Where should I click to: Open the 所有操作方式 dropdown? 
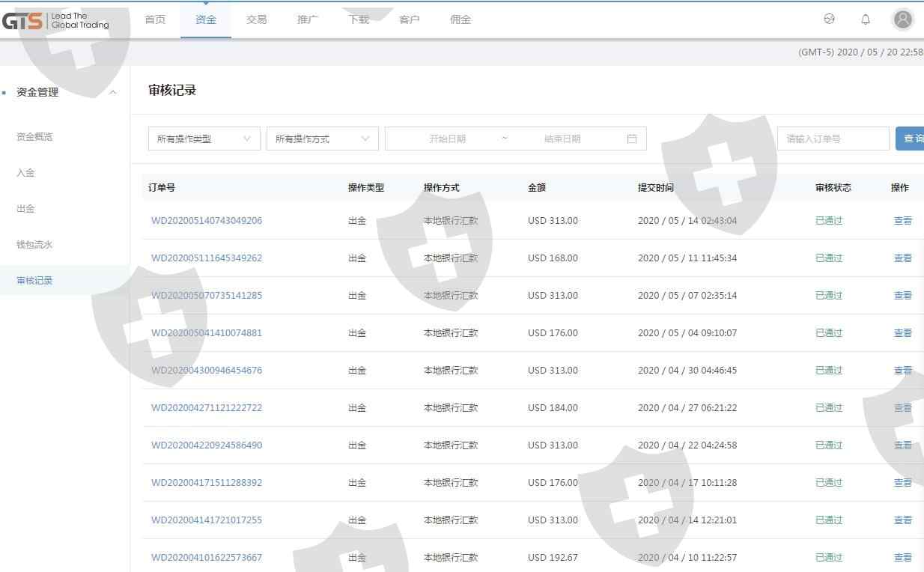(x=322, y=139)
